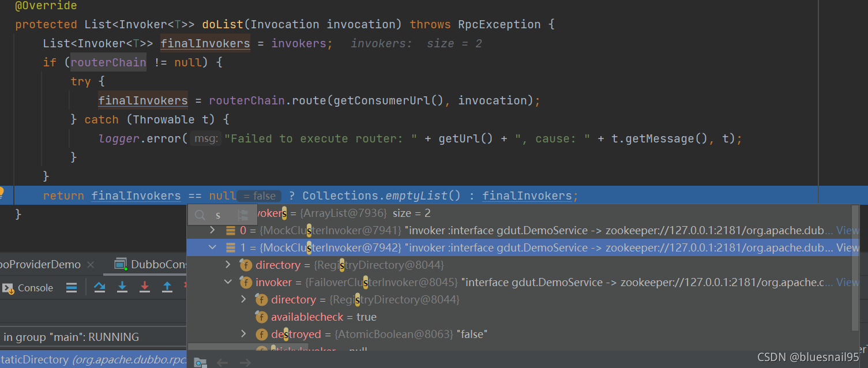Click the layout settings icon beside Console
Image resolution: width=868 pixels, height=368 pixels.
[72, 287]
